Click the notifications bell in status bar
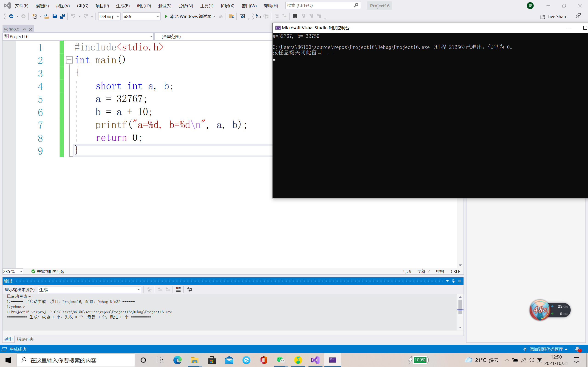Viewport: 588px width, 367px height. tap(577, 349)
